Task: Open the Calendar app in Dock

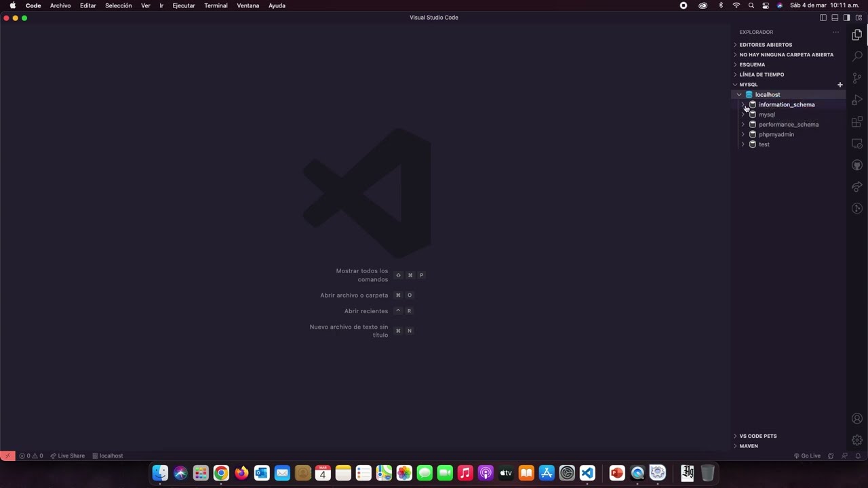Action: point(323,473)
